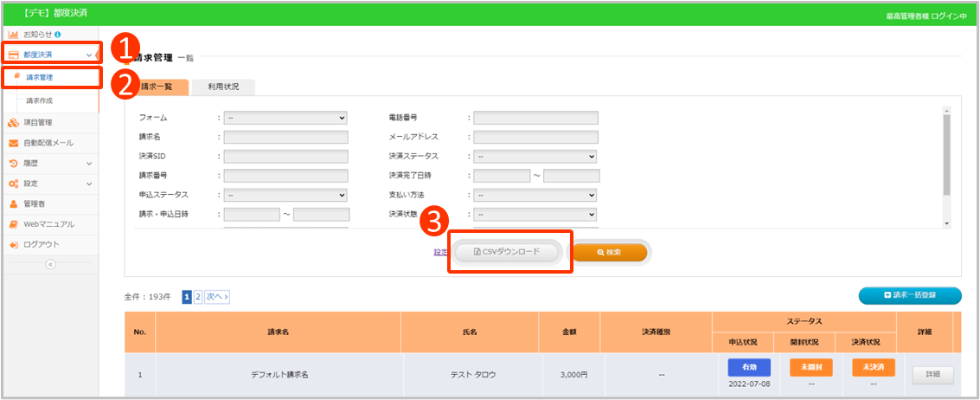Click the お知らせ chart icon in sidebar

tap(14, 35)
